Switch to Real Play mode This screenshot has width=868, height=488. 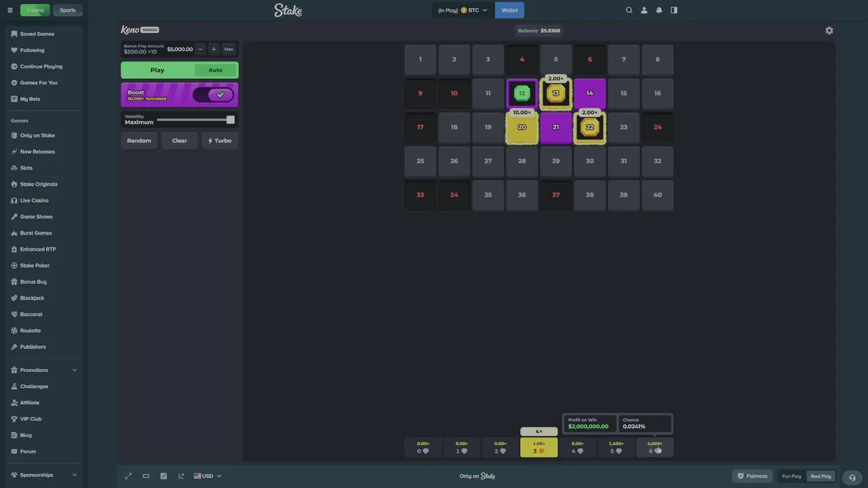tap(821, 476)
